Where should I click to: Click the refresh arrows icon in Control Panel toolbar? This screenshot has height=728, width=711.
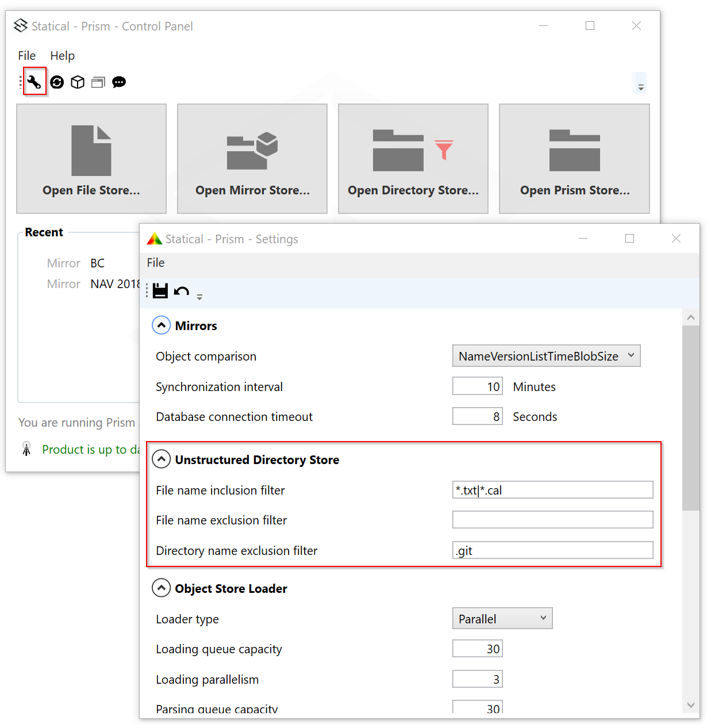pos(57,82)
